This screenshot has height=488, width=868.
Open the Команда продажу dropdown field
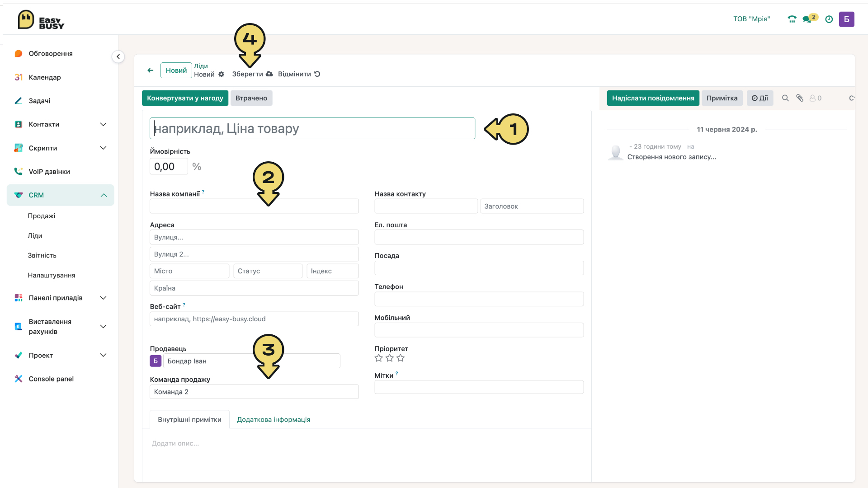click(x=254, y=392)
